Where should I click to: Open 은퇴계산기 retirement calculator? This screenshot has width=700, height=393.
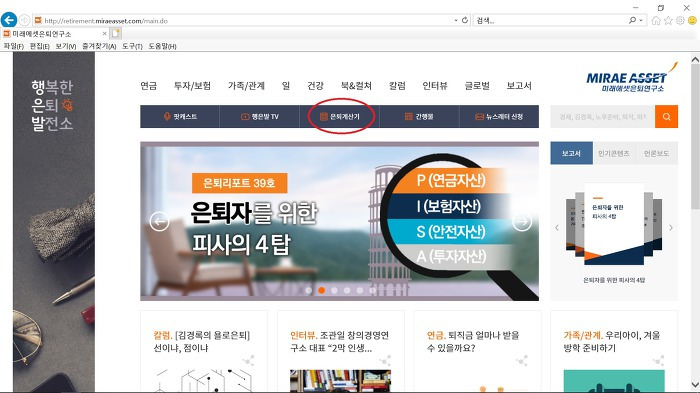(x=340, y=117)
